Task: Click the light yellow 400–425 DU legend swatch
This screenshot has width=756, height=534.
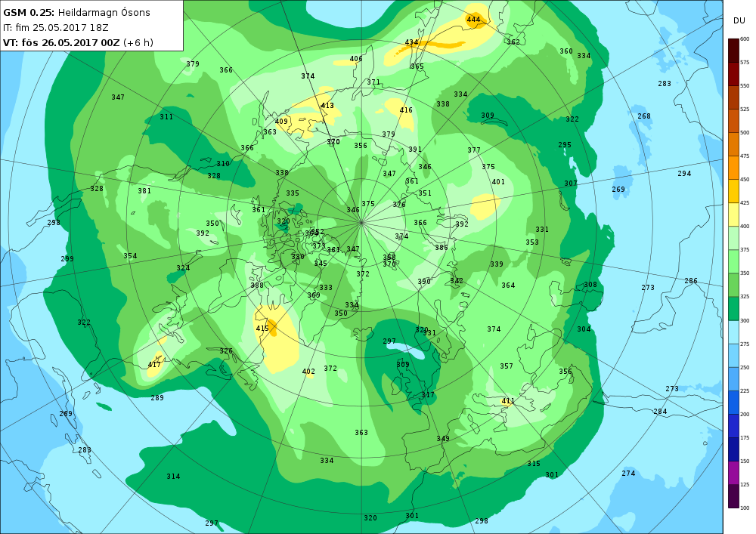Action: [733, 215]
